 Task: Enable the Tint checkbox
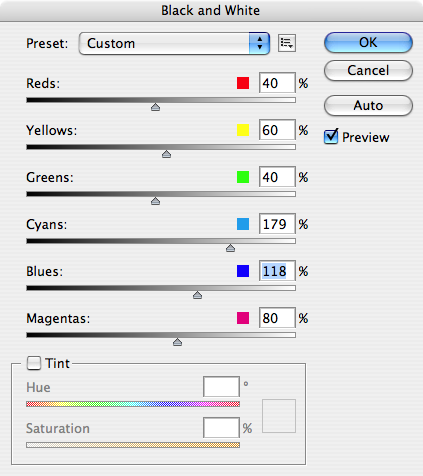(34, 363)
